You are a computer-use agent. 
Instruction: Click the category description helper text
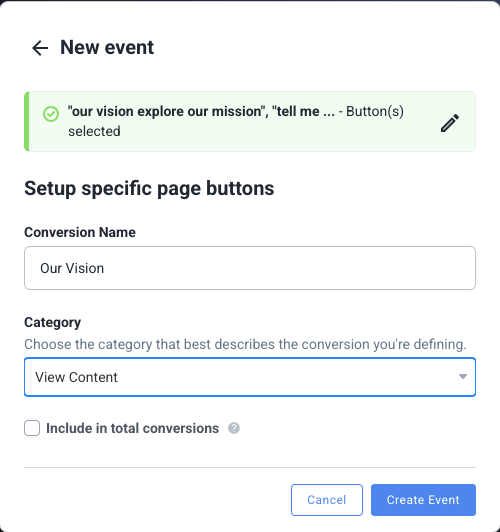245,344
